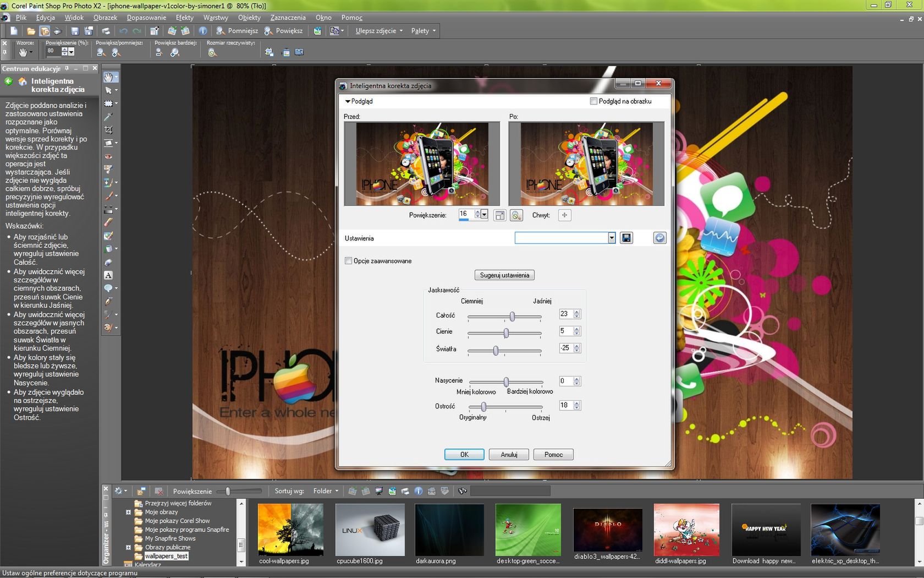Select the Pan hand tool in tools palette
This screenshot has height=578, width=924.
(x=109, y=77)
